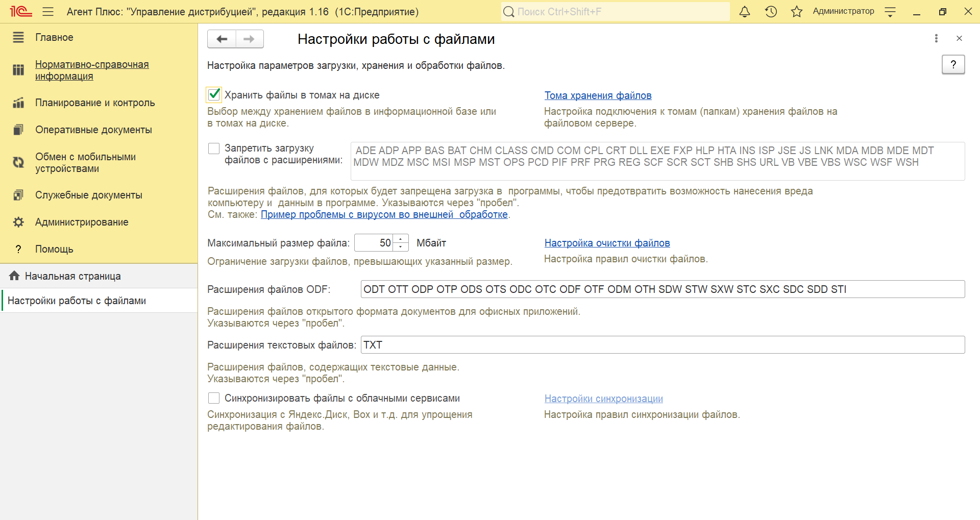The width and height of the screenshot is (980, 520).
Task: Click the home icon of Начальная страница
Action: coord(14,276)
